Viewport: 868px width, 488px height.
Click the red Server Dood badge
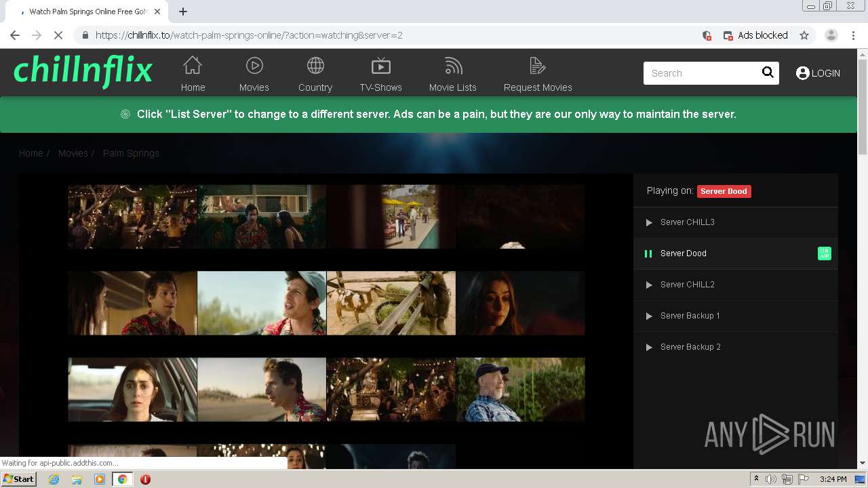(x=724, y=191)
